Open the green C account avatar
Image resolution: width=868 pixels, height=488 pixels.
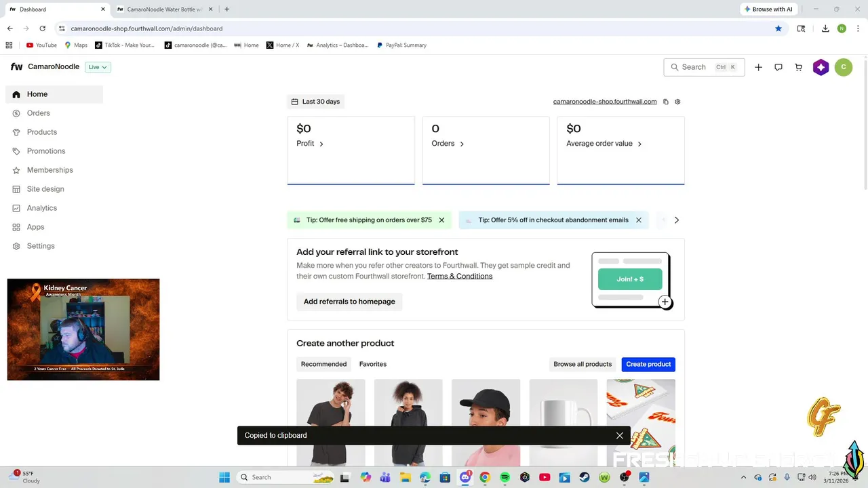tap(844, 67)
